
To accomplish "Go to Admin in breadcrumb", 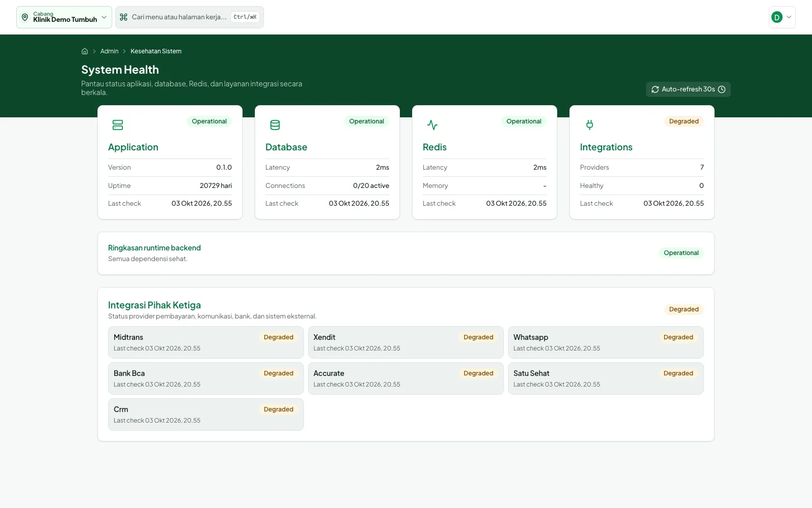I will pos(109,51).
